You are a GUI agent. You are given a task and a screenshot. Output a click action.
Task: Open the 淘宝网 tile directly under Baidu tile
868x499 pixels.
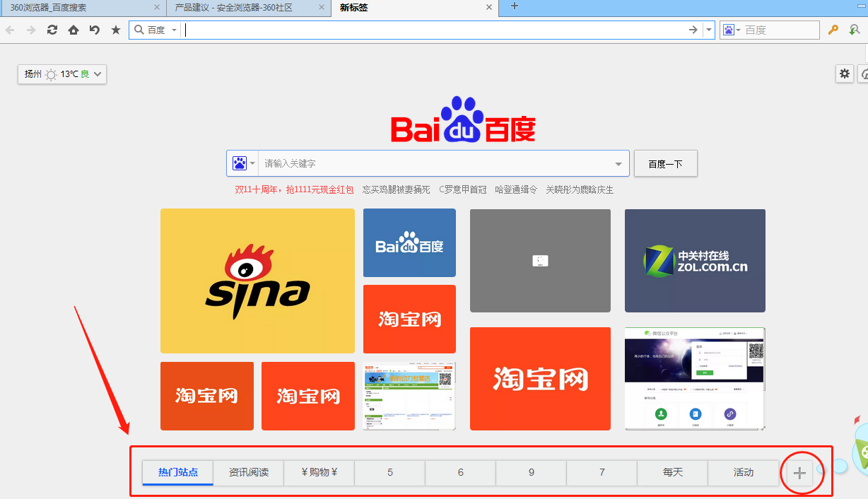pyautogui.click(x=409, y=319)
